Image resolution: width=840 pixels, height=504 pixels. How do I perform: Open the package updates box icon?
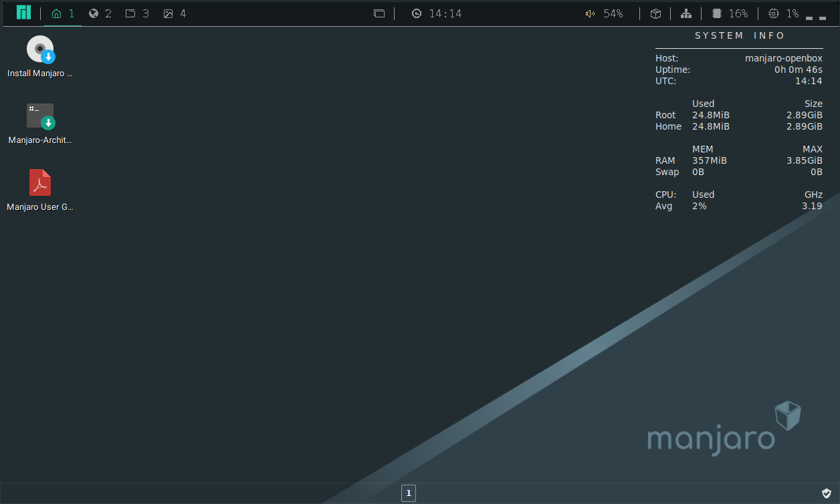coord(656,13)
